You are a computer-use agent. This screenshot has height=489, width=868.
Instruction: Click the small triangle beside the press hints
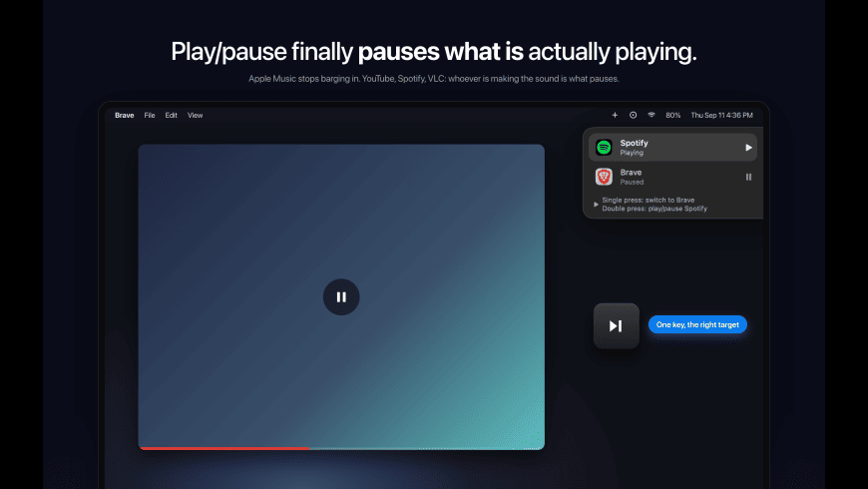[x=596, y=205]
